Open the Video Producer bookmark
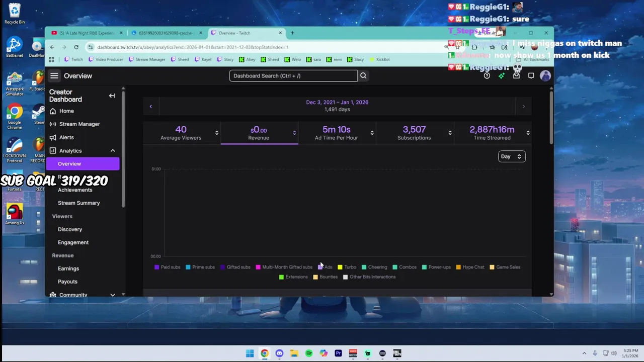 click(106, 59)
